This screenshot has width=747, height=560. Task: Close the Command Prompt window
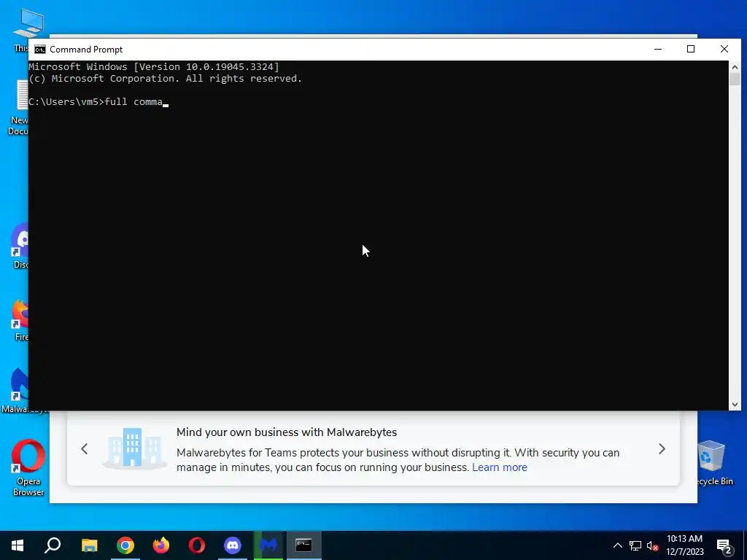coord(724,49)
